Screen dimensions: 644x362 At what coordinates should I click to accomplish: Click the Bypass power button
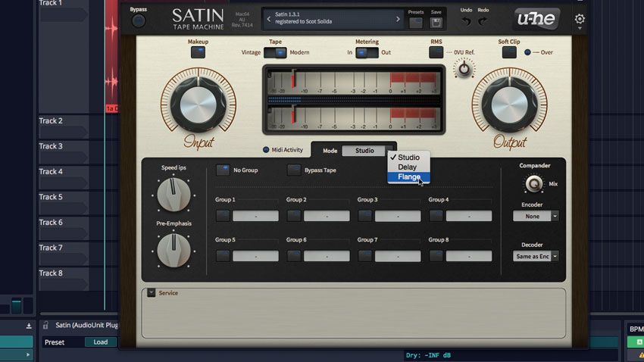[x=139, y=20]
